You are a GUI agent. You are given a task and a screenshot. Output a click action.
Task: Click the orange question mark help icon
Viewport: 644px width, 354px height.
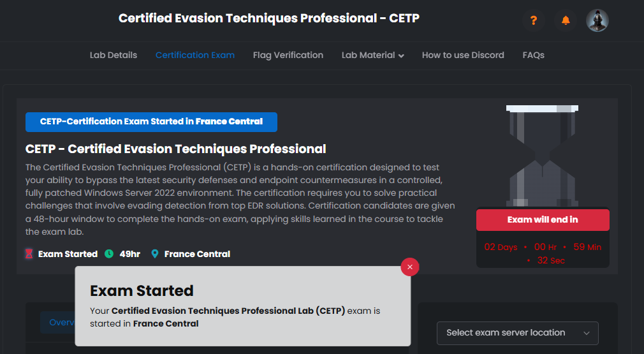(x=534, y=20)
